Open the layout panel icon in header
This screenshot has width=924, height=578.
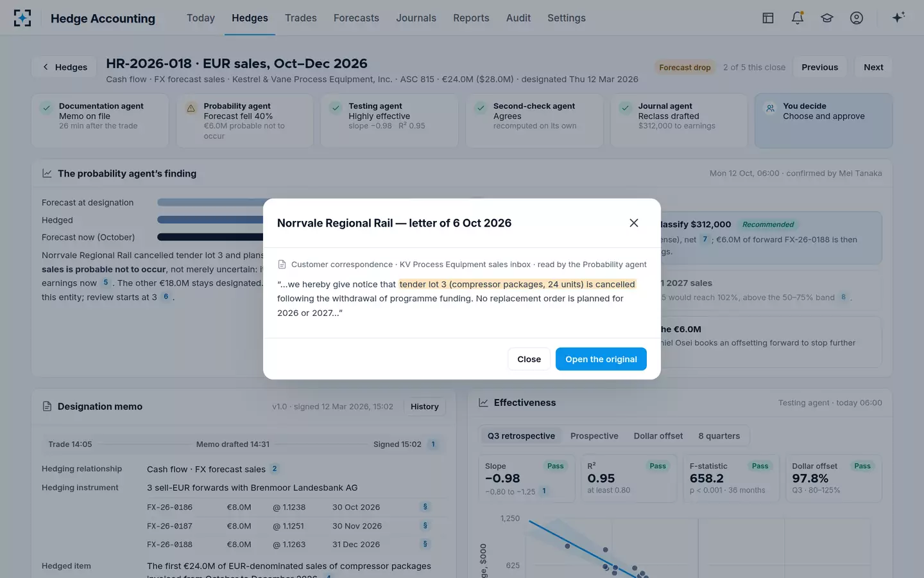768,18
